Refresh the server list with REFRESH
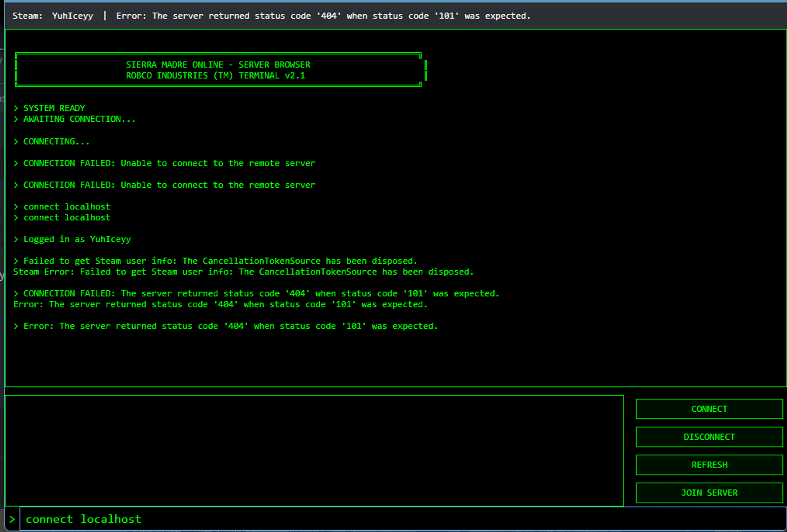787x532 pixels. [x=709, y=465]
